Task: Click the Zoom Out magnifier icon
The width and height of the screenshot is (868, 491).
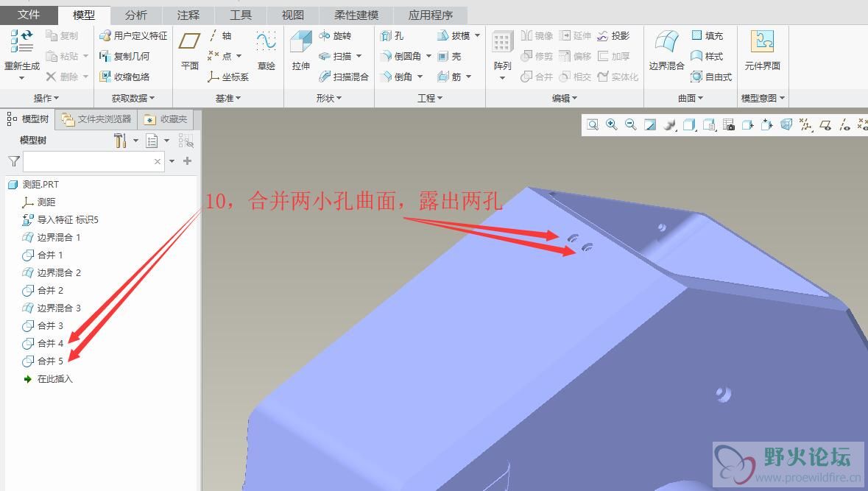Action: (630, 125)
